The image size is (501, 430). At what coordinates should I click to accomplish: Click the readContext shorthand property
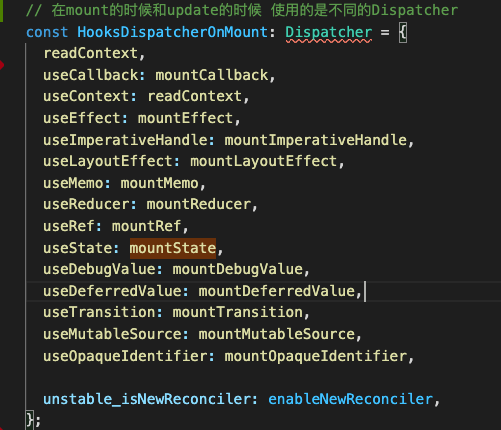point(91,54)
